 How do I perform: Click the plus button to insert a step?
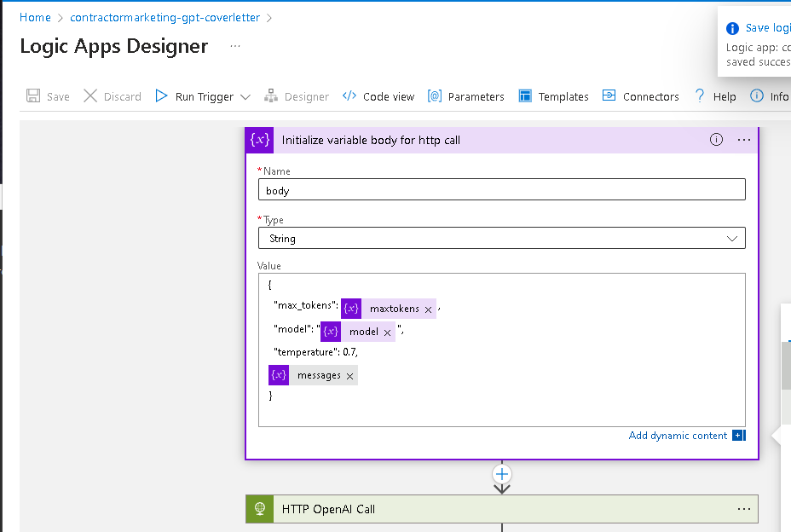501,474
